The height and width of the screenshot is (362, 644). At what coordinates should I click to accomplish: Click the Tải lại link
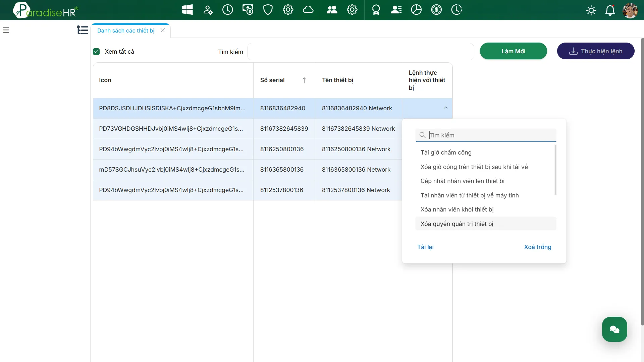coord(425,247)
